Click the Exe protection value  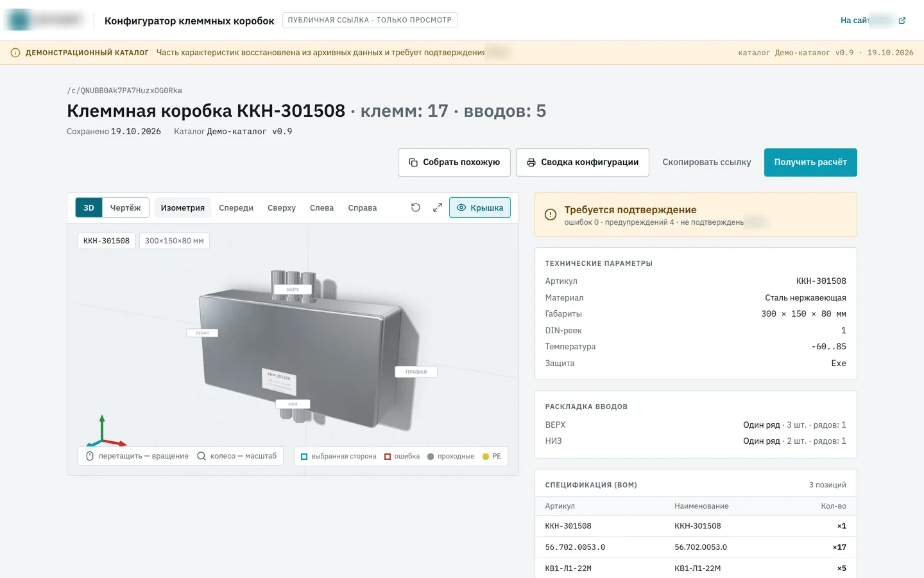839,363
